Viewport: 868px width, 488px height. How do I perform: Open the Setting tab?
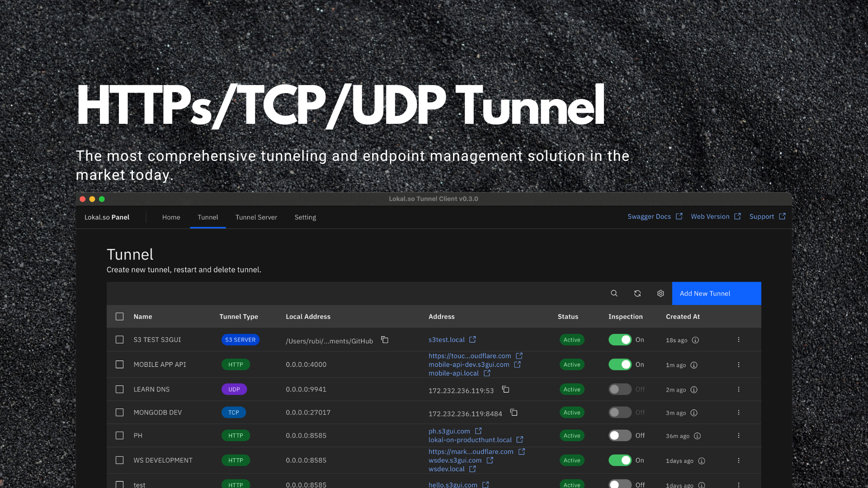[x=305, y=217]
